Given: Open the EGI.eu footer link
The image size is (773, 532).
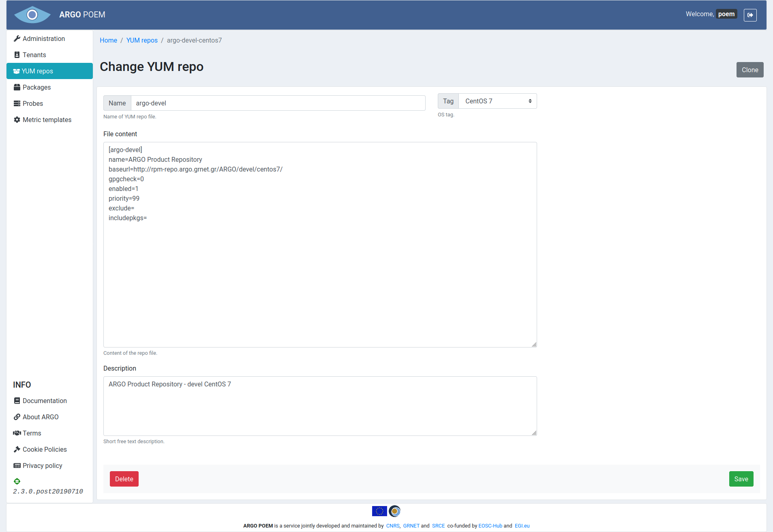Looking at the screenshot, I should click(x=522, y=526).
